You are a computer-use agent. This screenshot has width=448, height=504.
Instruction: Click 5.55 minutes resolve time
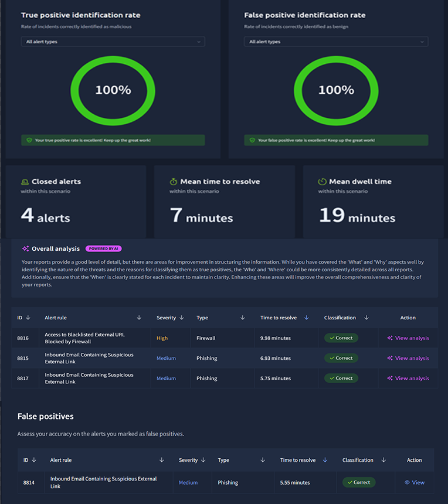pyautogui.click(x=295, y=482)
